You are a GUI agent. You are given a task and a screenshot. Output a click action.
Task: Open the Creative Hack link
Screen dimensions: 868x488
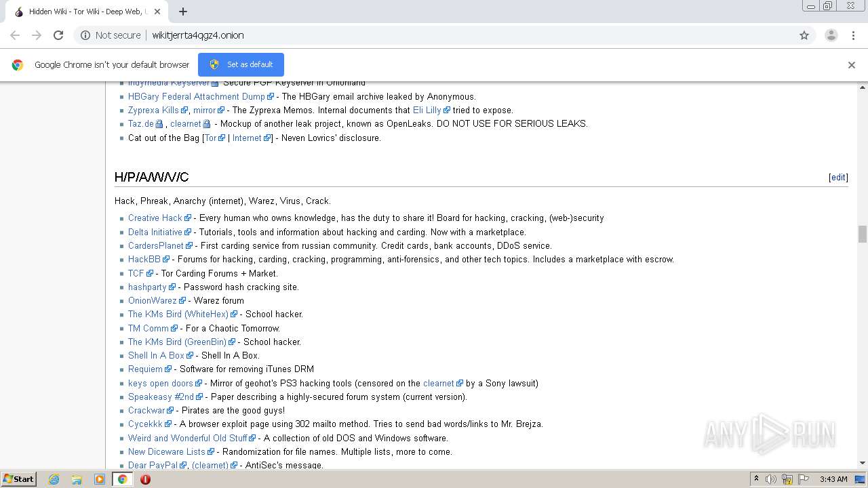[x=155, y=218]
